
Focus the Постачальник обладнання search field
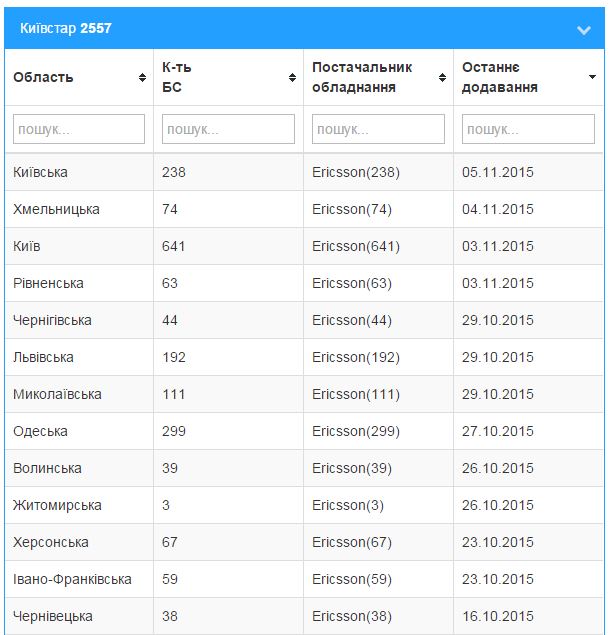[378, 129]
